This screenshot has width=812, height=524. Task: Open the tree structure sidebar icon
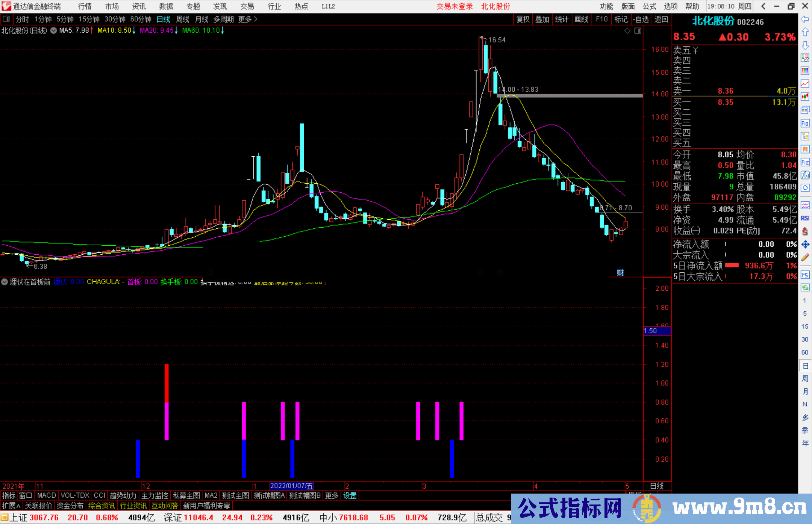tap(805, 136)
